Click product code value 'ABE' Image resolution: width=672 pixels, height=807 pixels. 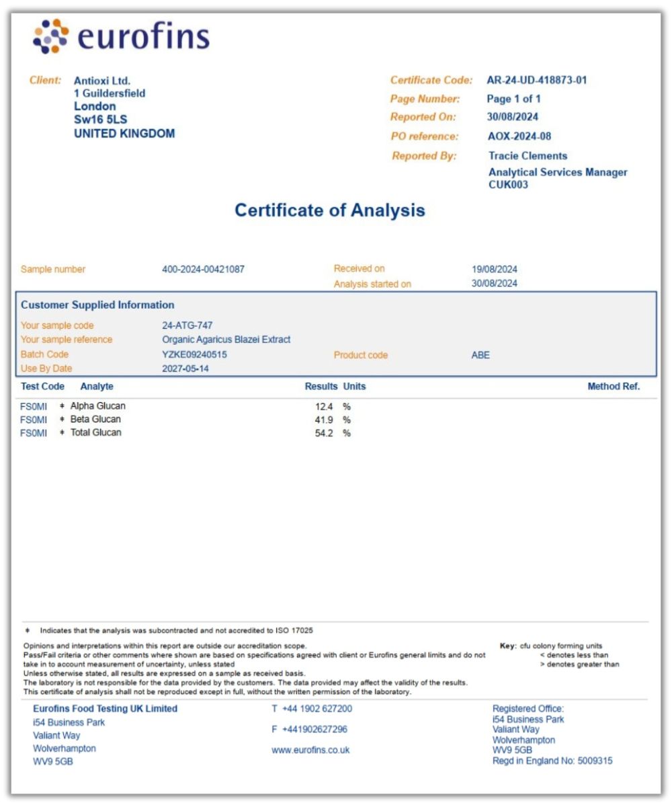coord(480,355)
